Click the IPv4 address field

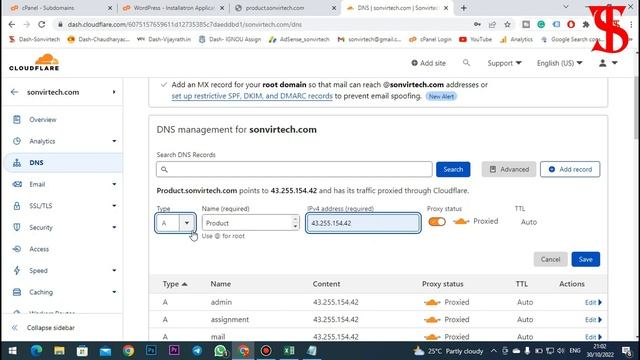coord(363,223)
